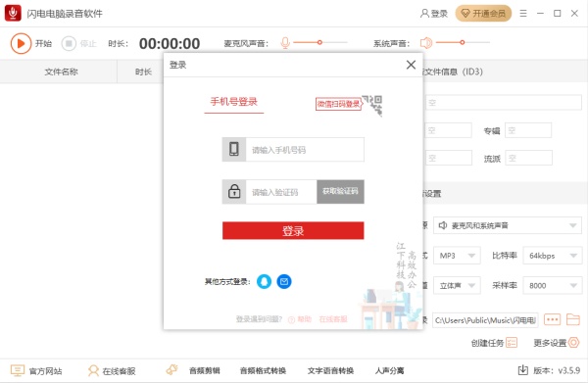Click the version v3.5.9 text
Viewport: 588px width, 383px height.
557,370
